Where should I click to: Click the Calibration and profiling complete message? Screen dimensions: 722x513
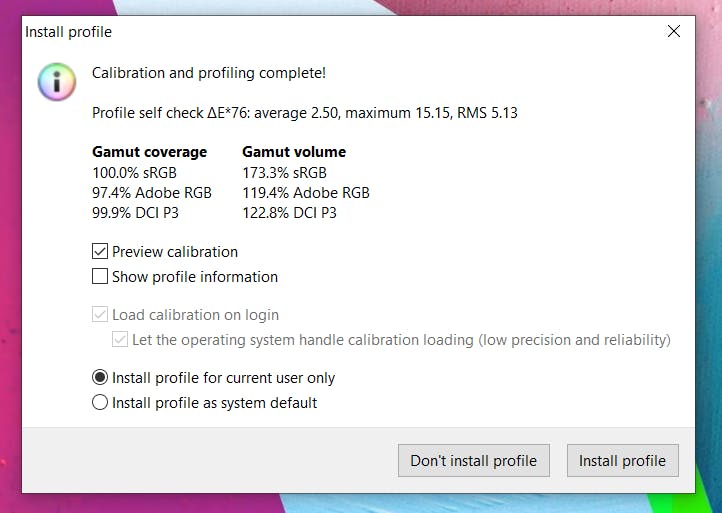coord(208,73)
